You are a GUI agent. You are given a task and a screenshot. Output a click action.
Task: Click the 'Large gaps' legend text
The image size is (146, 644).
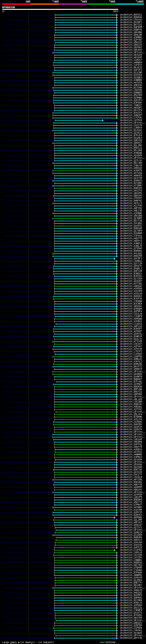point(10,642)
